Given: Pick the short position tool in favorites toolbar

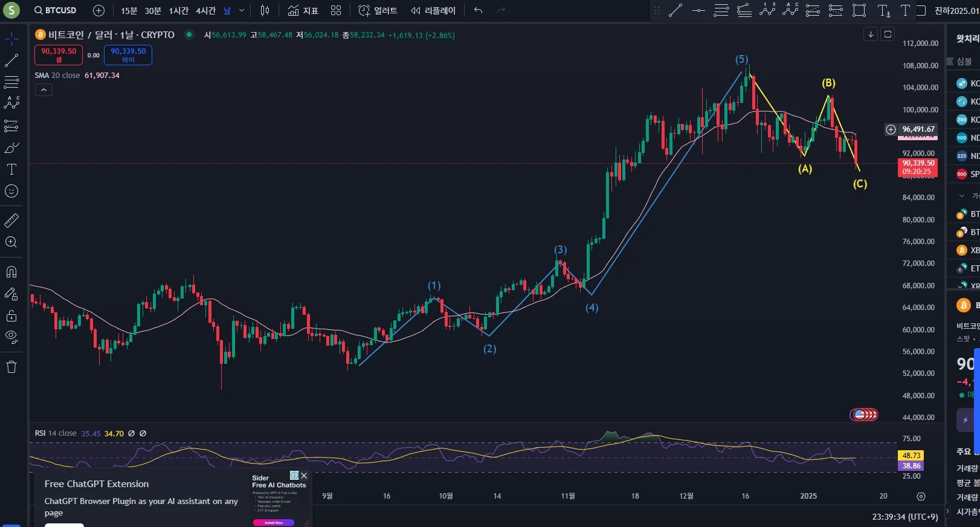Looking at the screenshot, I should 836,10.
